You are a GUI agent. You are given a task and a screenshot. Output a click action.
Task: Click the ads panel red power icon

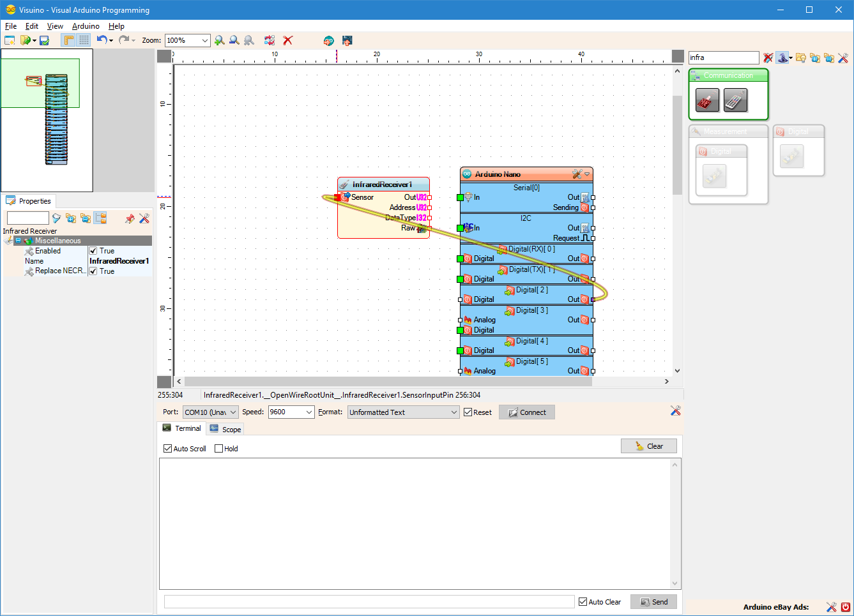846,607
